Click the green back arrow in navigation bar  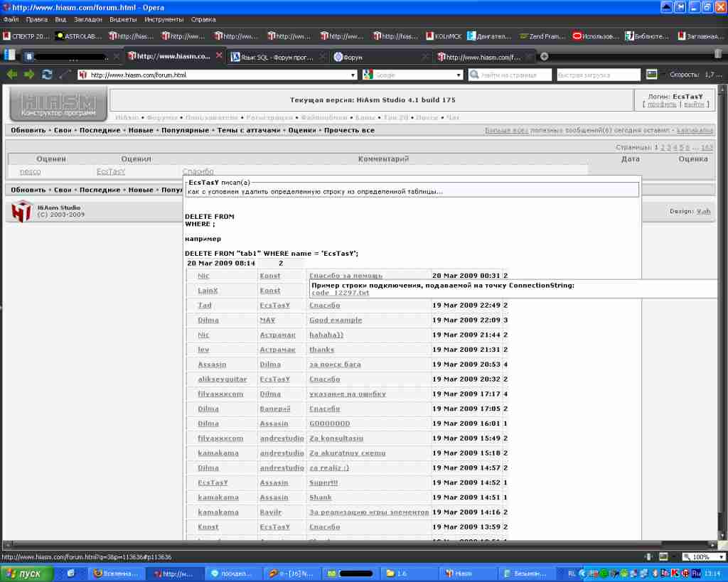click(12, 75)
